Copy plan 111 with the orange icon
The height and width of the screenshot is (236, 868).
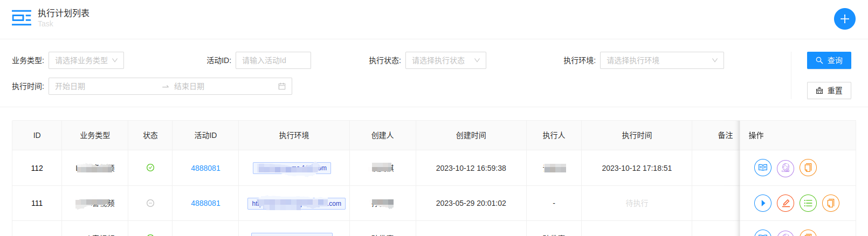pos(830,203)
